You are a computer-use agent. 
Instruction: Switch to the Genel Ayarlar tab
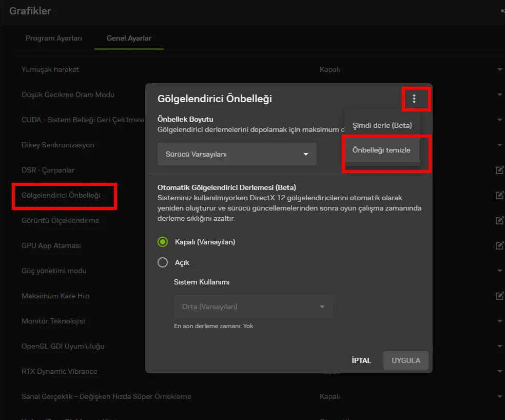coord(129,38)
